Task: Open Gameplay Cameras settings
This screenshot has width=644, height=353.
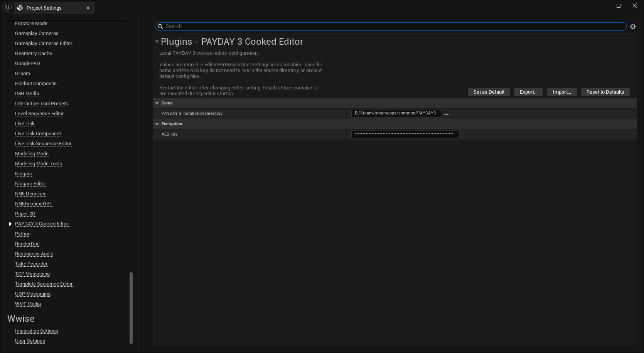Action: tap(37, 34)
